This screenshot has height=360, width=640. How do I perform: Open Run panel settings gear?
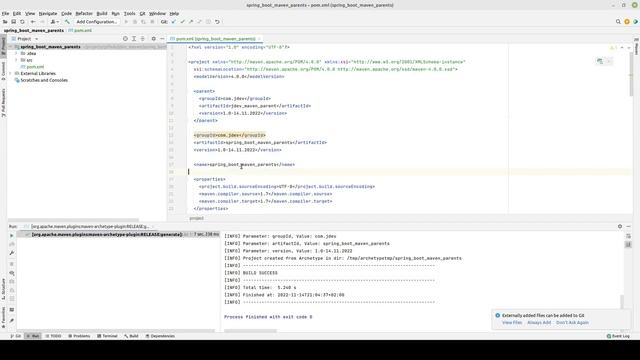tap(620, 226)
